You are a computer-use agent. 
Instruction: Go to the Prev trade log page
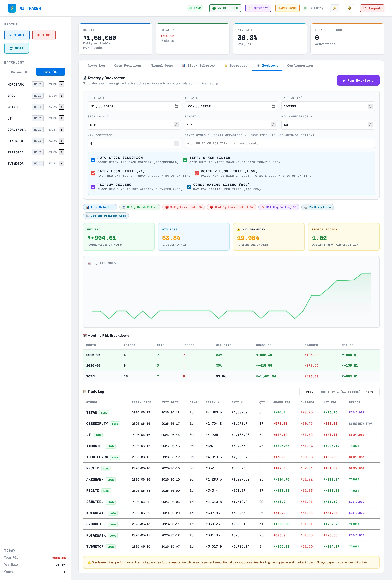tap(307, 392)
